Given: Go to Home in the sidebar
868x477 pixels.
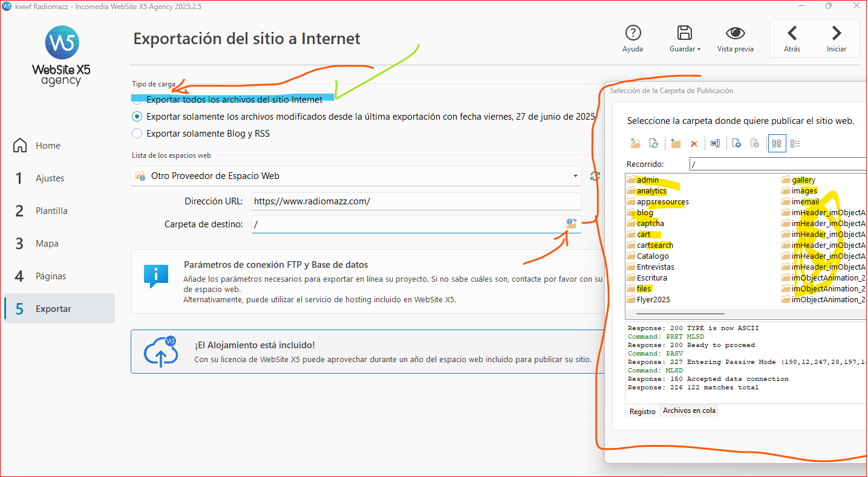Looking at the screenshot, I should coord(59,146).
